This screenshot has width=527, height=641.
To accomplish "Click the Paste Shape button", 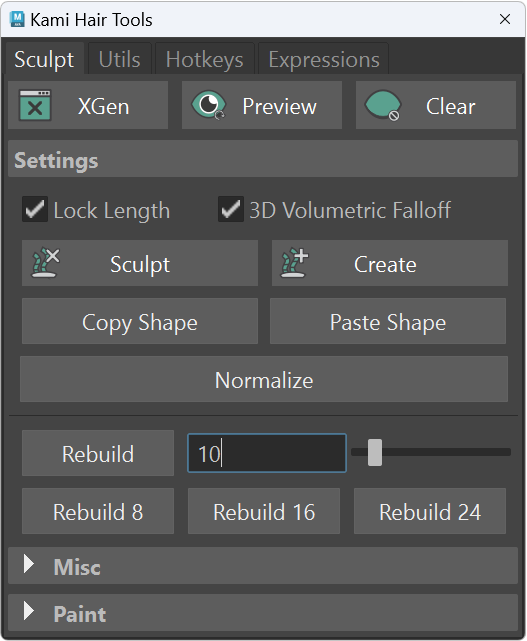I will click(388, 321).
